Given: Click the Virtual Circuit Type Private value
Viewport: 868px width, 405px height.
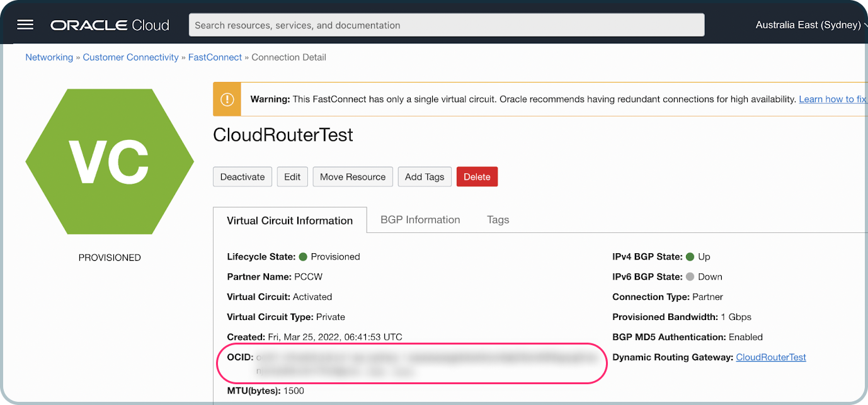Looking at the screenshot, I should [x=330, y=317].
